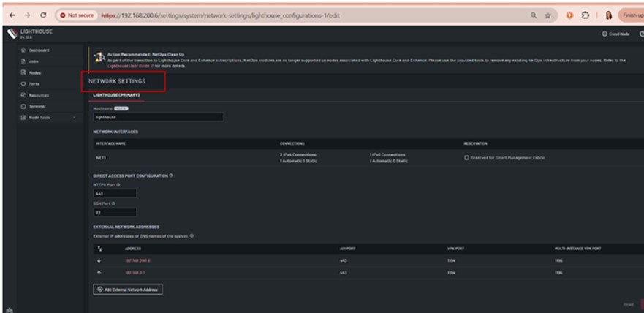Click the Lighthouse logo icon
The image size is (644, 313).
tap(12, 33)
